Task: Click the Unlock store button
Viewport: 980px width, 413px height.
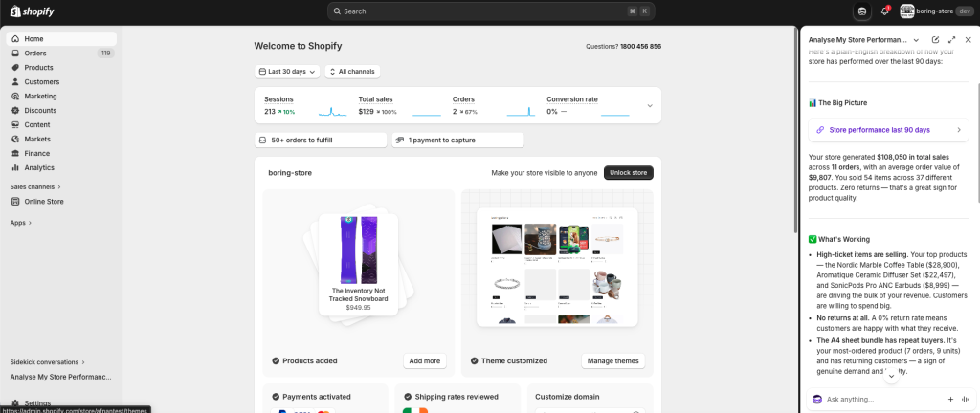Action: [x=628, y=173]
